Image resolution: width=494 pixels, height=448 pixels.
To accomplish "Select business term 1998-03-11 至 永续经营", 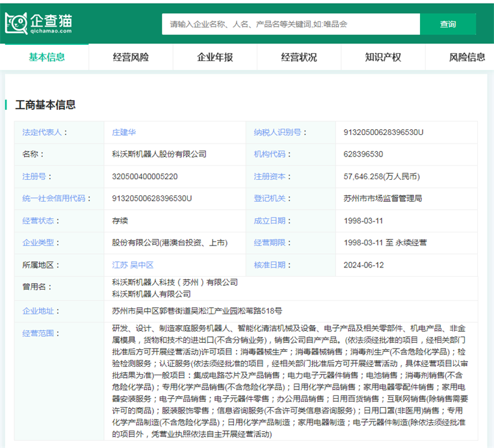I will point(385,243).
